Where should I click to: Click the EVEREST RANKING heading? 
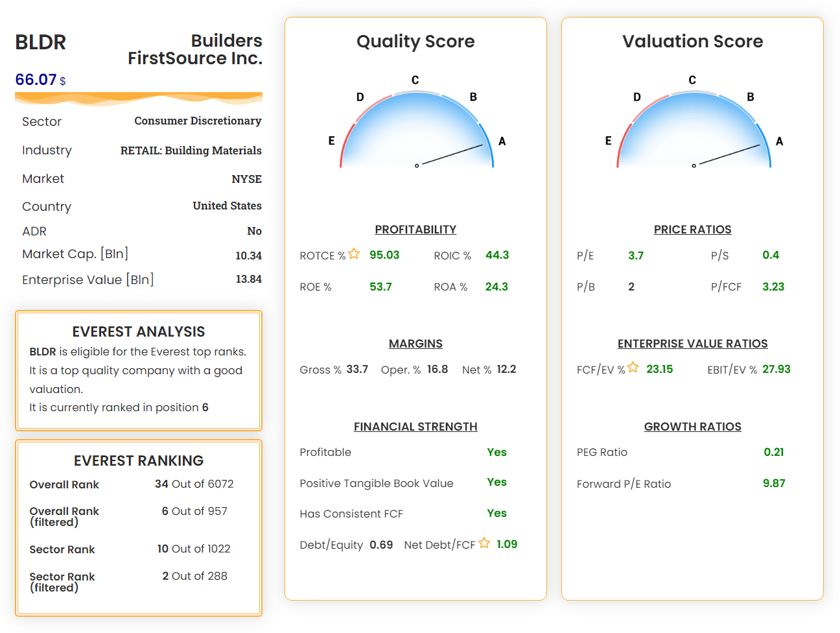(139, 461)
